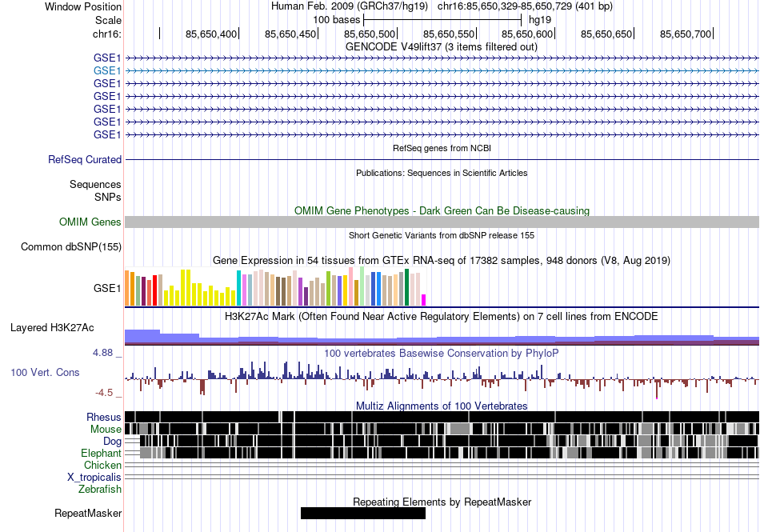This screenshot has width=760, height=532.
Task: Click the 'RefSeq genes from NCBI' title
Action: (442, 148)
